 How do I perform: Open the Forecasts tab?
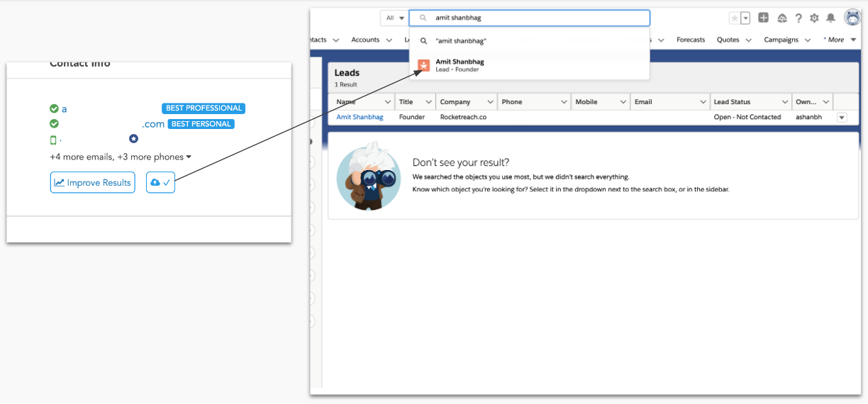click(x=691, y=40)
